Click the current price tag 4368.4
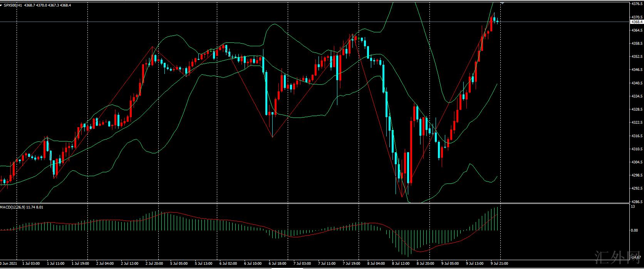Image resolution: width=644 pixels, height=269 pixels. (x=636, y=22)
